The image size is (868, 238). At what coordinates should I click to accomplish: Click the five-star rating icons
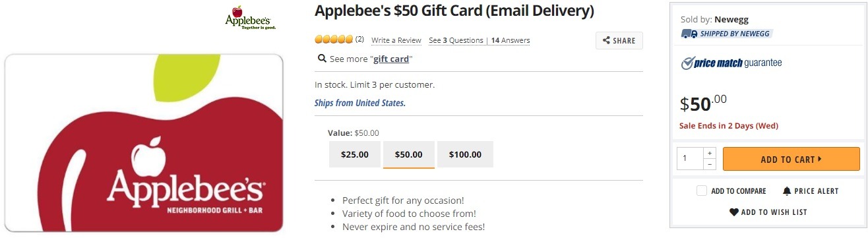(x=334, y=40)
